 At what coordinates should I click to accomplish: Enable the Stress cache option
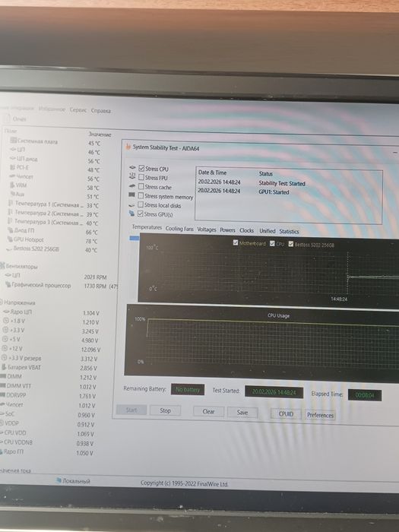click(x=141, y=187)
